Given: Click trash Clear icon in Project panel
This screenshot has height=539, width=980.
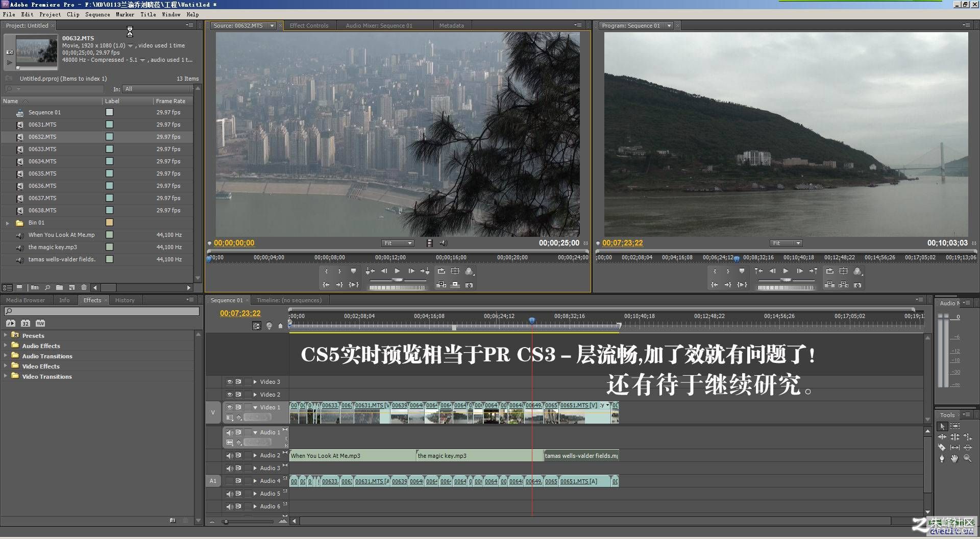Looking at the screenshot, I should click(84, 287).
